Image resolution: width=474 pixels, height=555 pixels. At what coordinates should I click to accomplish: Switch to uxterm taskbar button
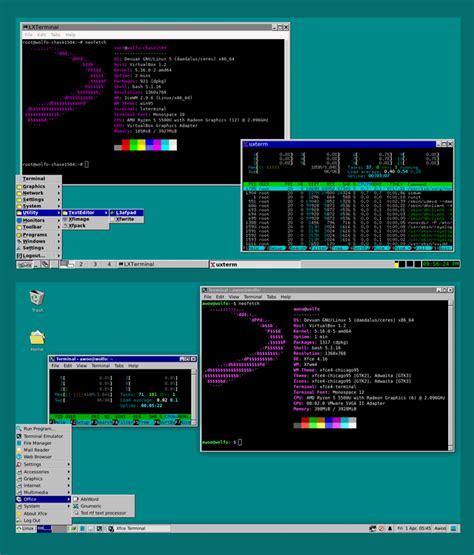pos(255,264)
